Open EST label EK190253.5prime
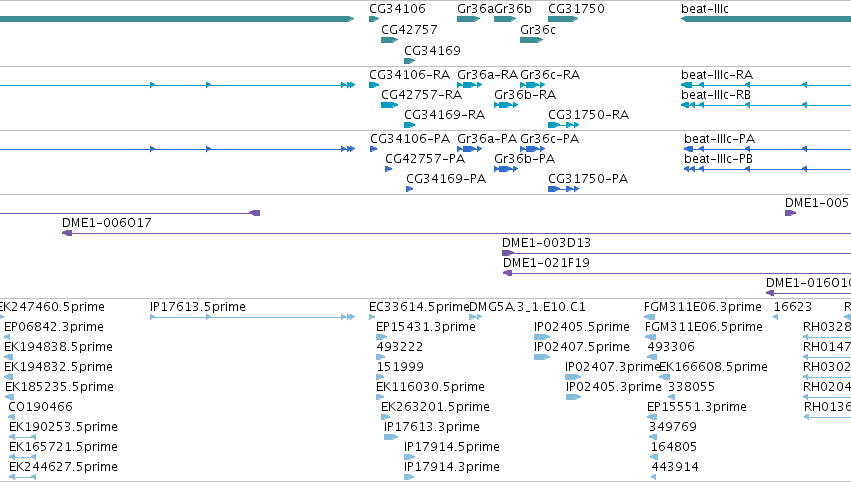The width and height of the screenshot is (851, 482). pos(63,427)
